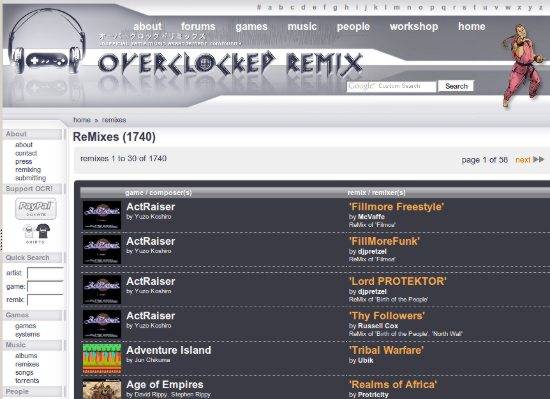
Task: Select the music navigation menu
Action: (x=302, y=26)
